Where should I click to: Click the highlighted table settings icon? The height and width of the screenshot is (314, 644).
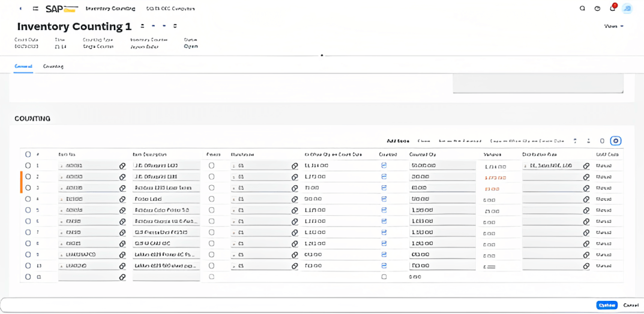click(x=616, y=141)
